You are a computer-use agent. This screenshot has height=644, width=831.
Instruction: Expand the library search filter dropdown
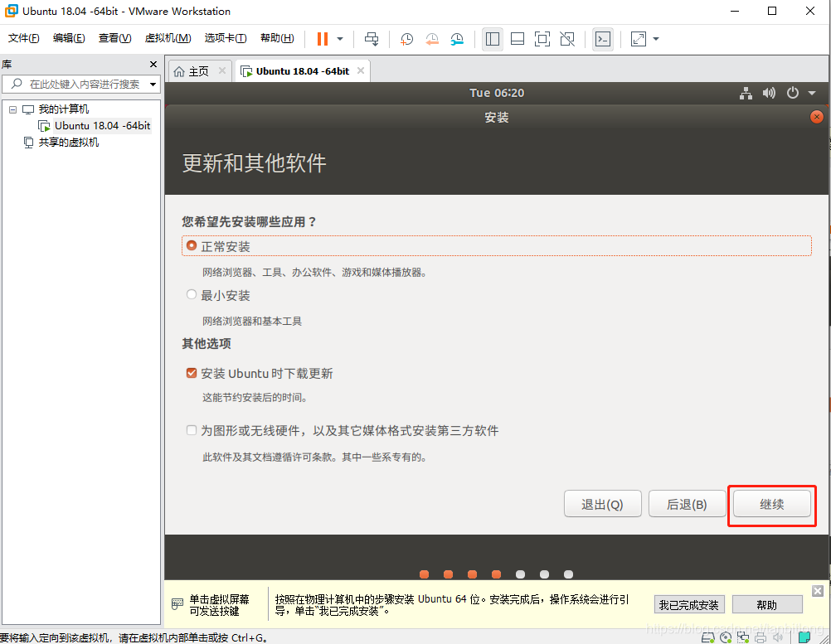[153, 84]
